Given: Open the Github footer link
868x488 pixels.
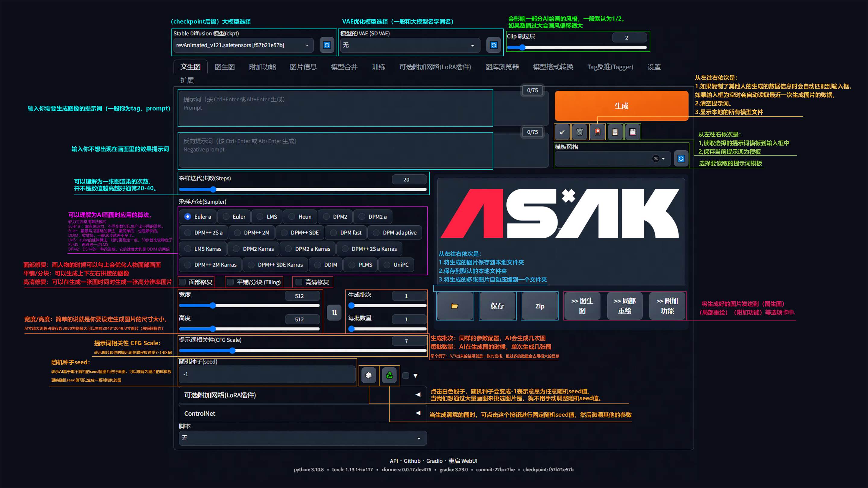Looking at the screenshot, I should click(412, 461).
